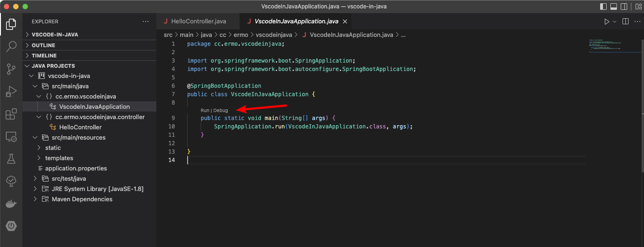Click the SpringApplication import on line 3
The height and width of the screenshot is (247, 644).
pos(271,61)
